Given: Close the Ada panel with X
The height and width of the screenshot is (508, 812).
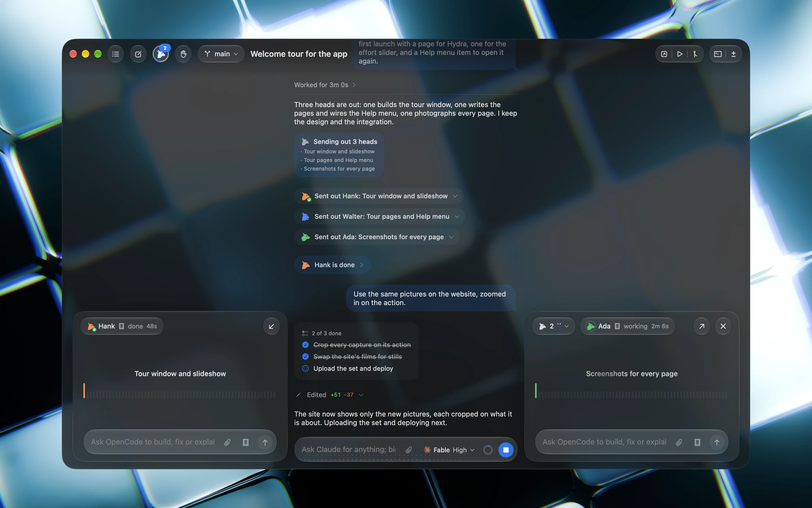Looking at the screenshot, I should tap(723, 326).
